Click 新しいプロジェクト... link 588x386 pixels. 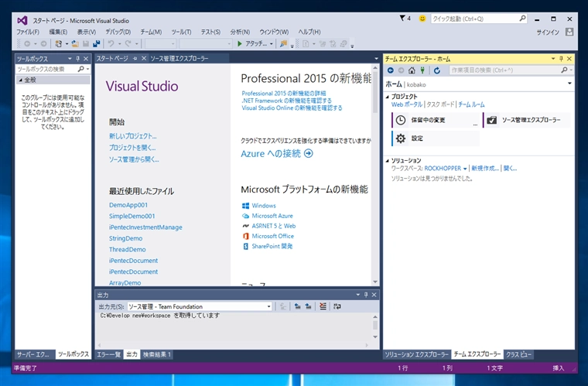133,136
